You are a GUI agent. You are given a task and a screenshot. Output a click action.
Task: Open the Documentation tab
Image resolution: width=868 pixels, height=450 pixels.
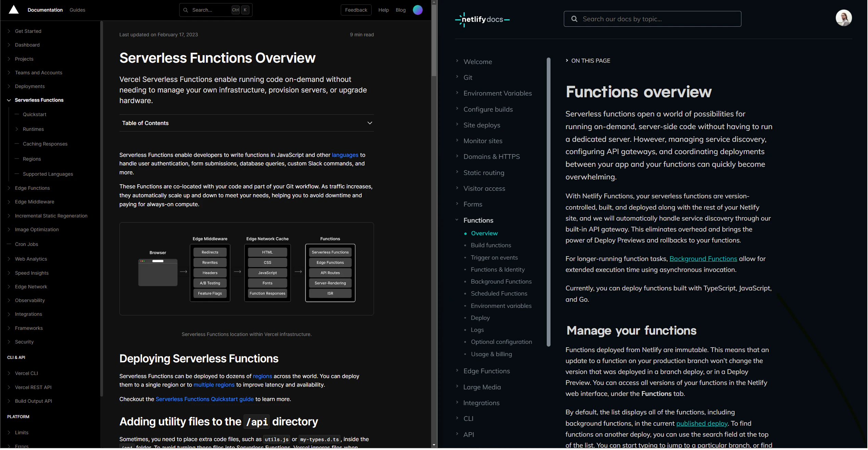tap(45, 10)
